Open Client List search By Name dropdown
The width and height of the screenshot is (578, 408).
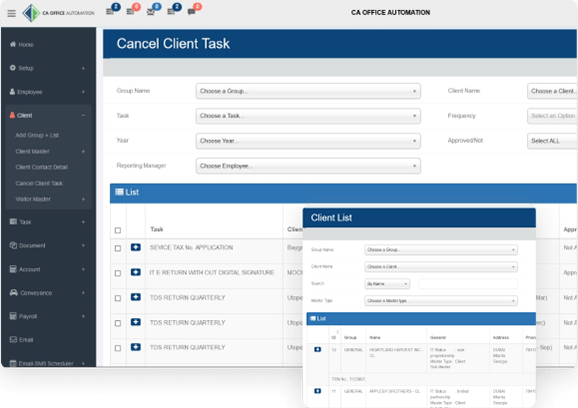pyautogui.click(x=387, y=284)
